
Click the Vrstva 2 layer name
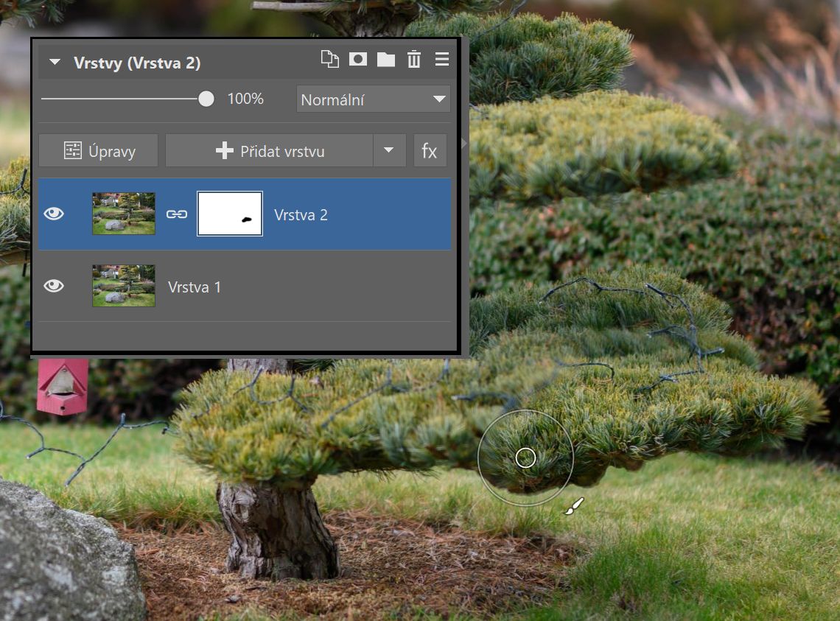(x=301, y=215)
